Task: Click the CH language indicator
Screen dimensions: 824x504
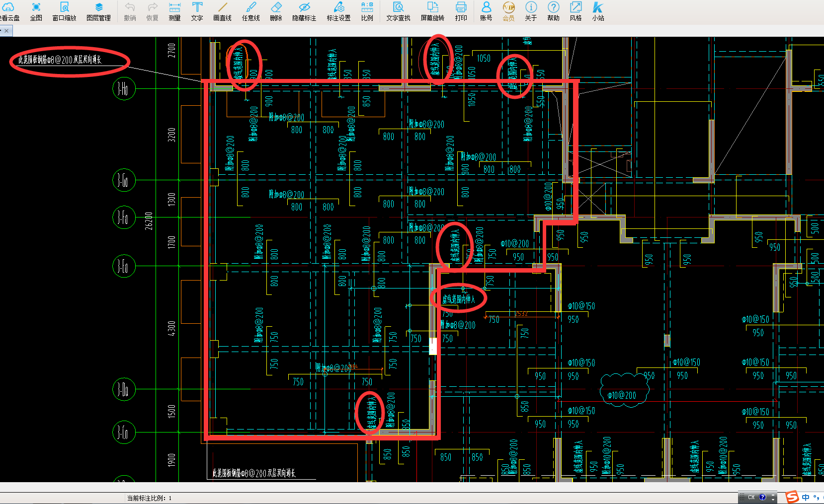Action: pyautogui.click(x=751, y=497)
